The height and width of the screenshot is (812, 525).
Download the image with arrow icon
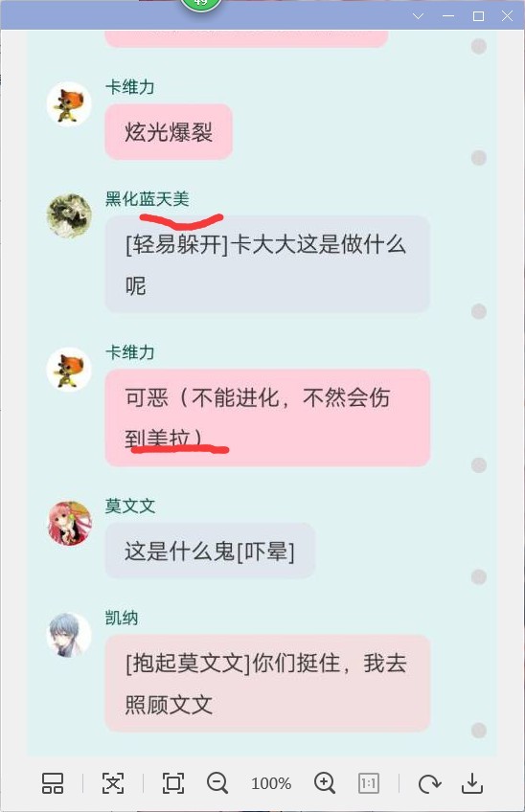pos(472,783)
